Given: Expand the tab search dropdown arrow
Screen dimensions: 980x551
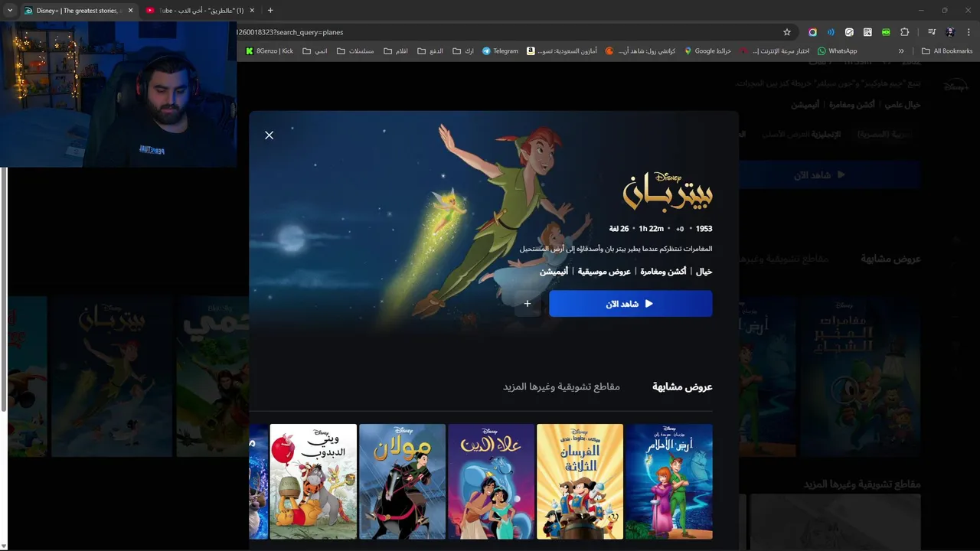Looking at the screenshot, I should (10, 11).
